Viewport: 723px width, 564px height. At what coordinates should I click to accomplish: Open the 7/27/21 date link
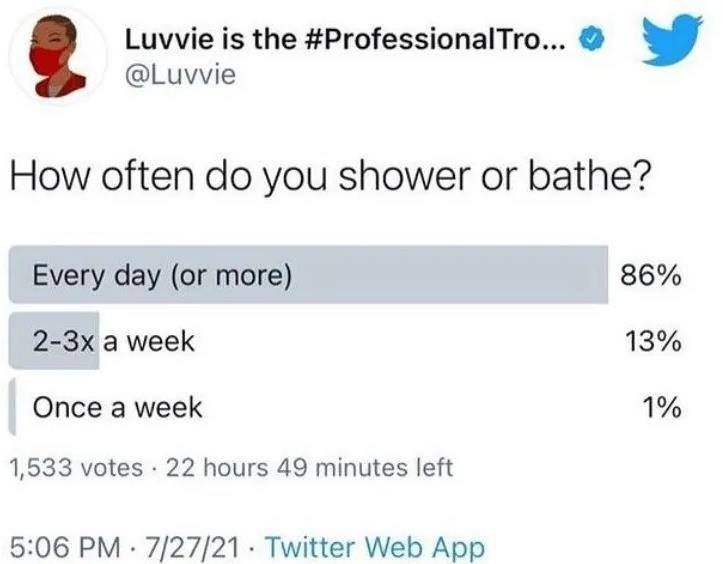point(192,547)
